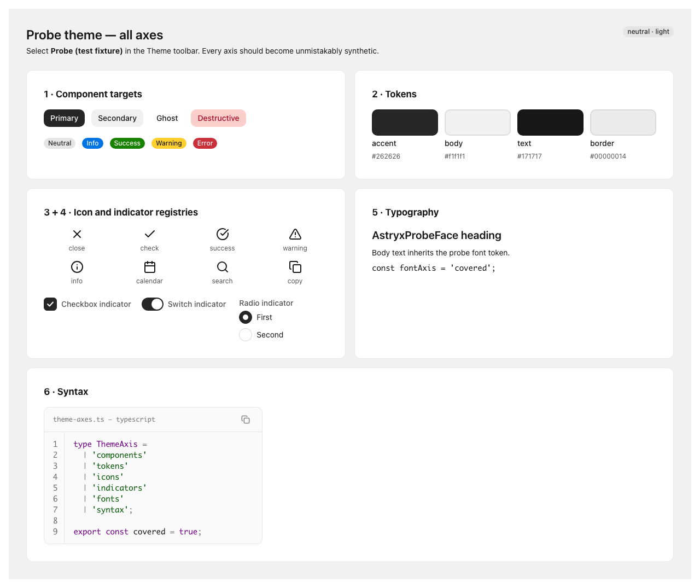Click the Primary button

tap(65, 118)
